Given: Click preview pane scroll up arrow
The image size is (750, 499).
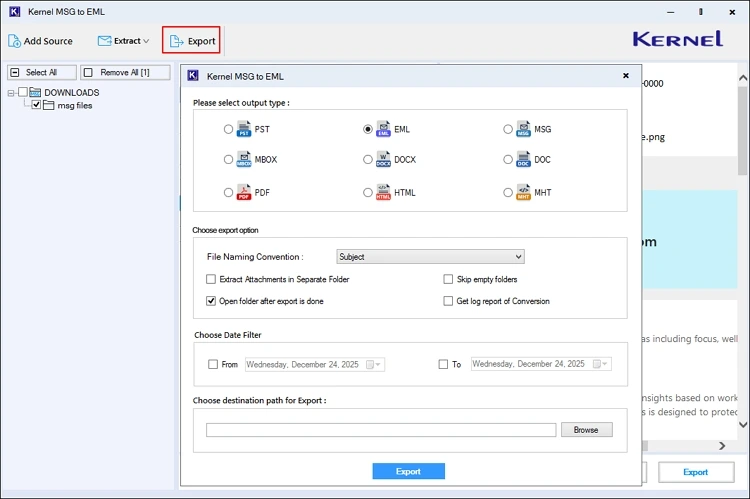Looking at the screenshot, I should pyautogui.click(x=743, y=78).
